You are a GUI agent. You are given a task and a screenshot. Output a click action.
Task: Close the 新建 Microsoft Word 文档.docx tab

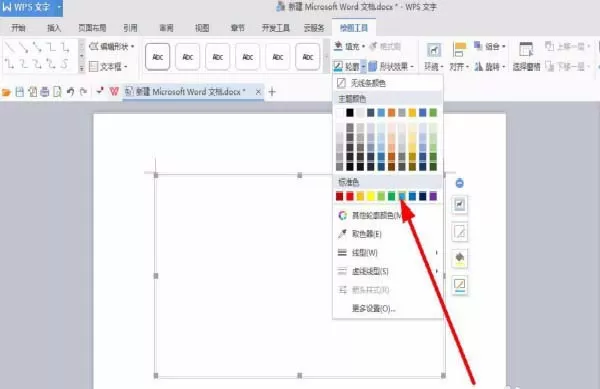pyautogui.click(x=258, y=92)
